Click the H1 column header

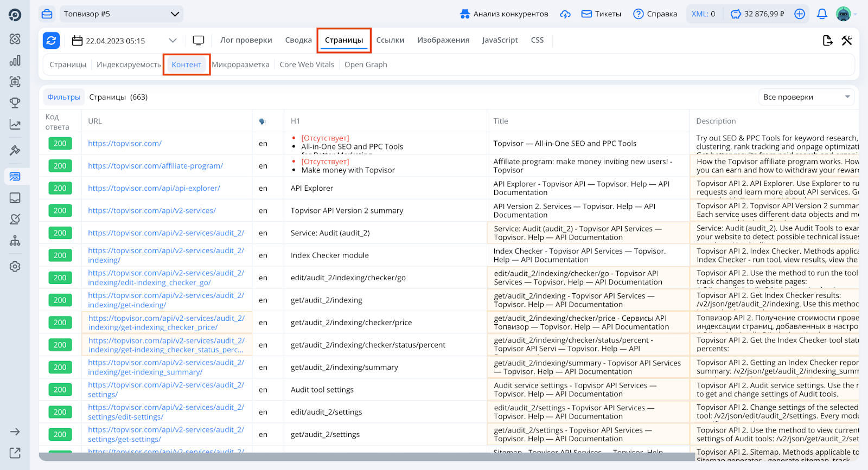pyautogui.click(x=295, y=121)
